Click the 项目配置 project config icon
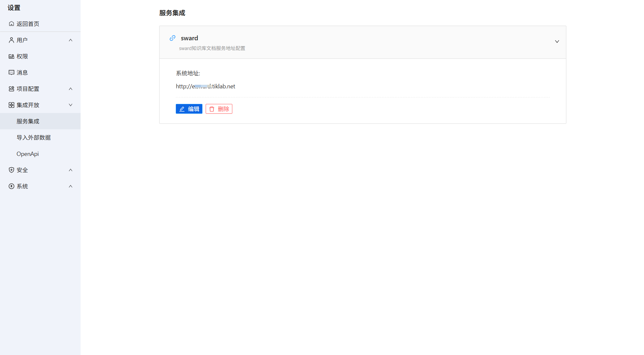Viewport: 644px width, 355px height. [x=11, y=89]
